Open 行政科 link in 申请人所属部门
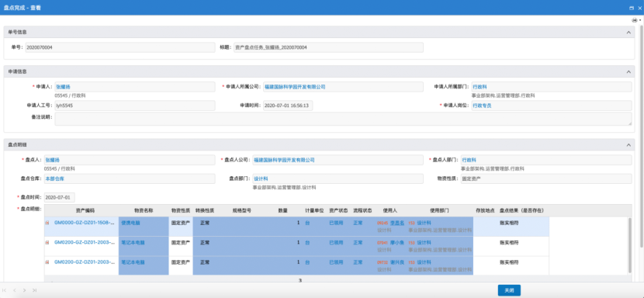Image resolution: width=644 pixels, height=298 pixels. 480,87
